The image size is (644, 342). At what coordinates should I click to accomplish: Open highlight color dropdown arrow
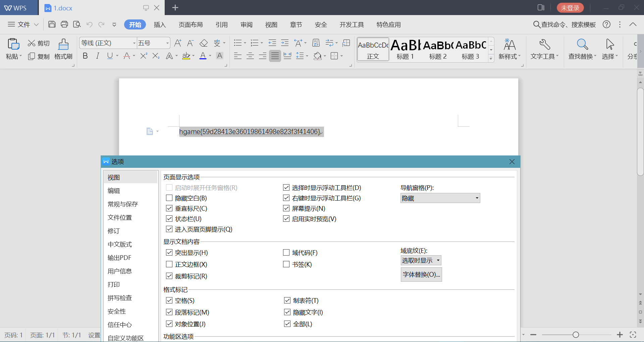(194, 56)
